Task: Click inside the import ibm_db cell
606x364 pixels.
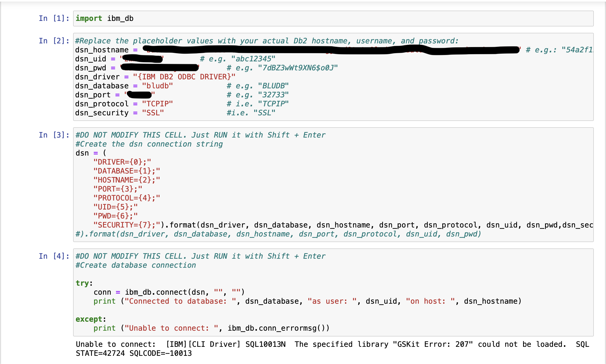Action: click(x=105, y=19)
